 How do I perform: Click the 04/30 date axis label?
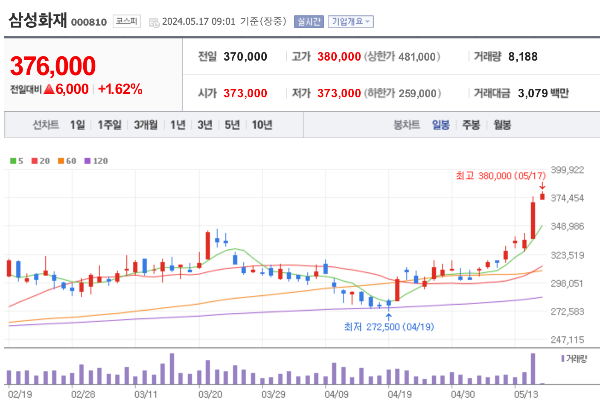point(463,394)
